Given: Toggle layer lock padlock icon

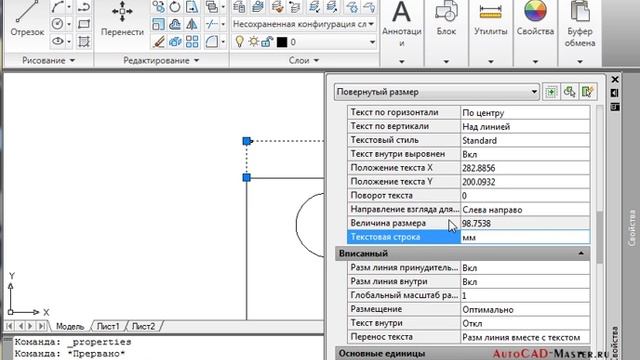Looking at the screenshot, I should pyautogui.click(x=267, y=42).
